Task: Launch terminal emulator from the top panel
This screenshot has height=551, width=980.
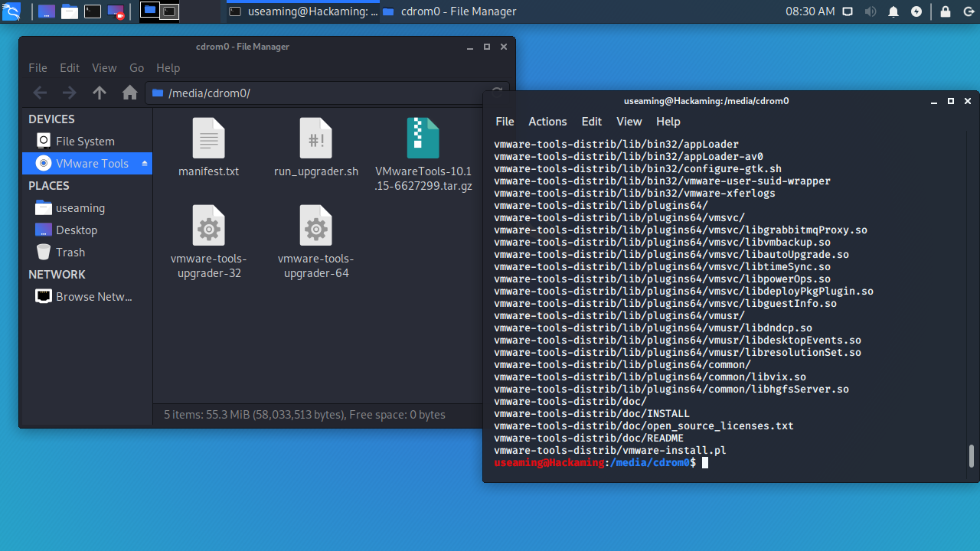Action: pos(93,11)
